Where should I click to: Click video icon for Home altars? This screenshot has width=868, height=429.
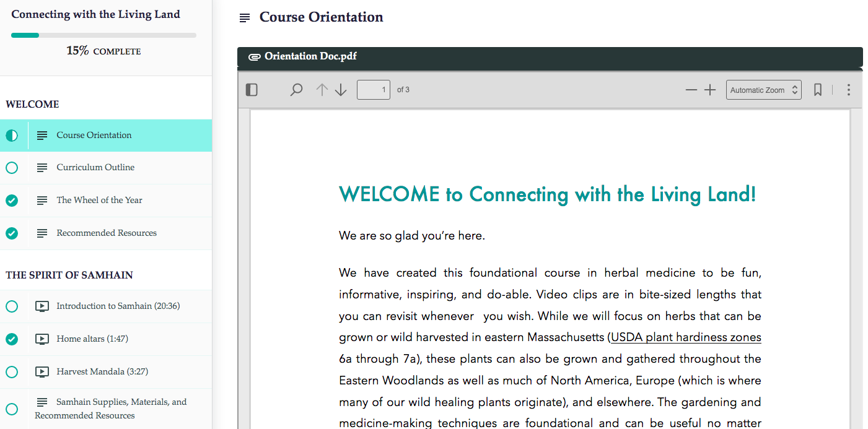tap(42, 339)
